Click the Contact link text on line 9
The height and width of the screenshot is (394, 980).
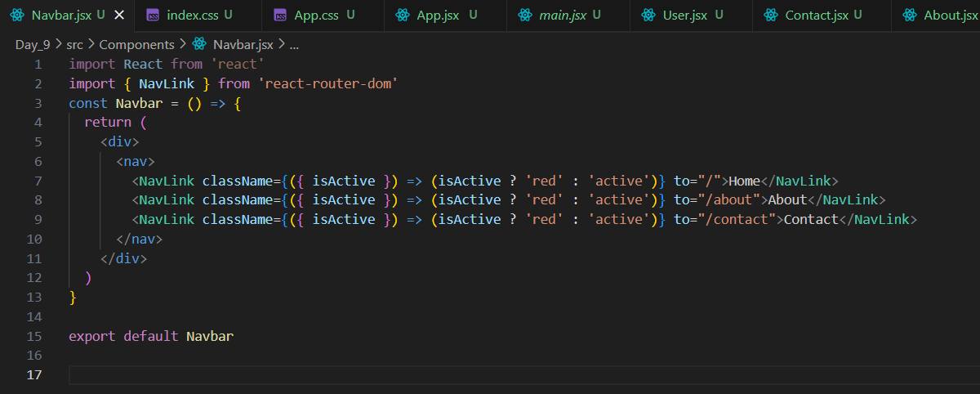[811, 220]
